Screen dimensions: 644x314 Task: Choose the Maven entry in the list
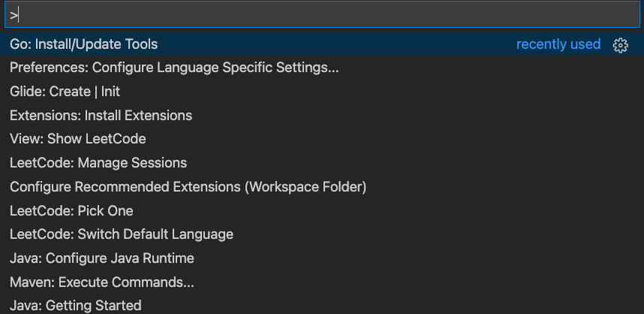coord(102,282)
